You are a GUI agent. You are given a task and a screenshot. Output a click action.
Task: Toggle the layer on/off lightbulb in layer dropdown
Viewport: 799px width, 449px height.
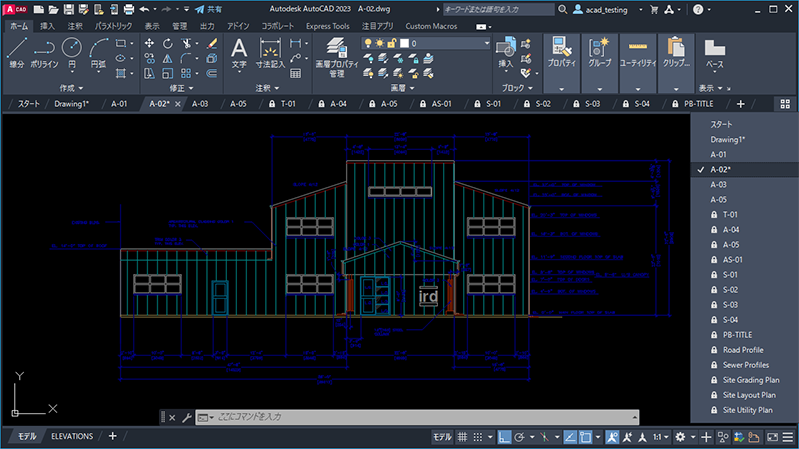(x=367, y=43)
